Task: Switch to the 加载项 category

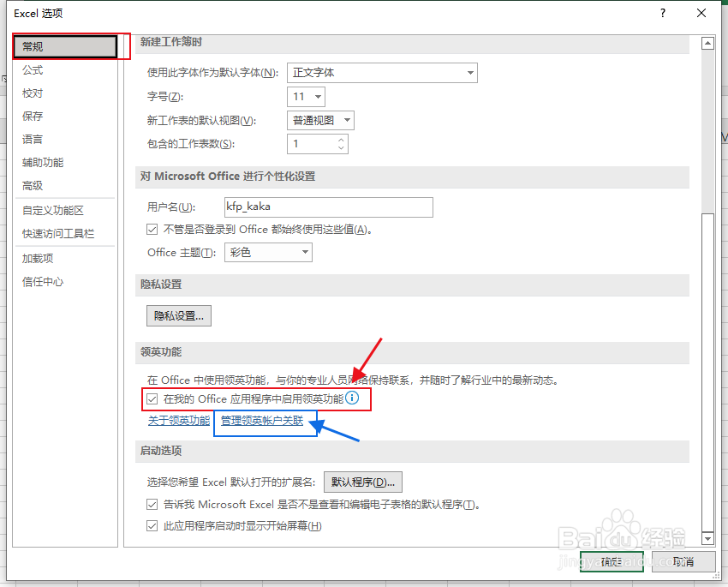Action: 38,258
